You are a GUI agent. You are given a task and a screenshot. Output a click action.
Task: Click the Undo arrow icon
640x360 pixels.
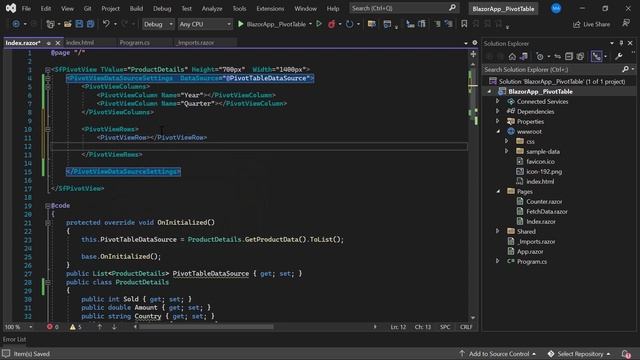106,24
